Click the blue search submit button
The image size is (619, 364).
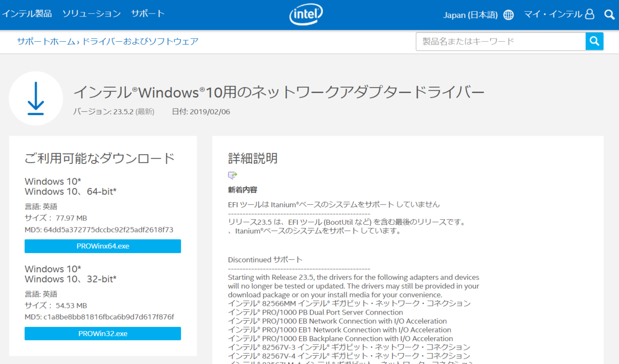pyautogui.click(x=594, y=41)
